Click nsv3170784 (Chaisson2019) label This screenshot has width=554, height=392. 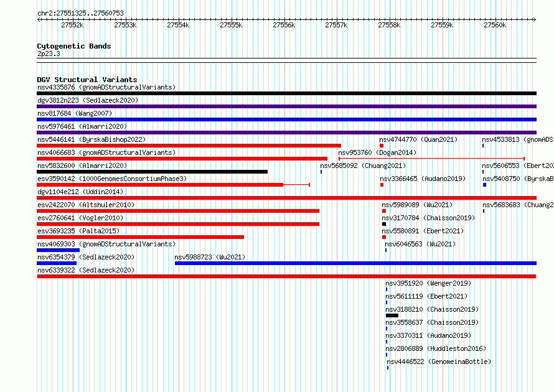428,218
